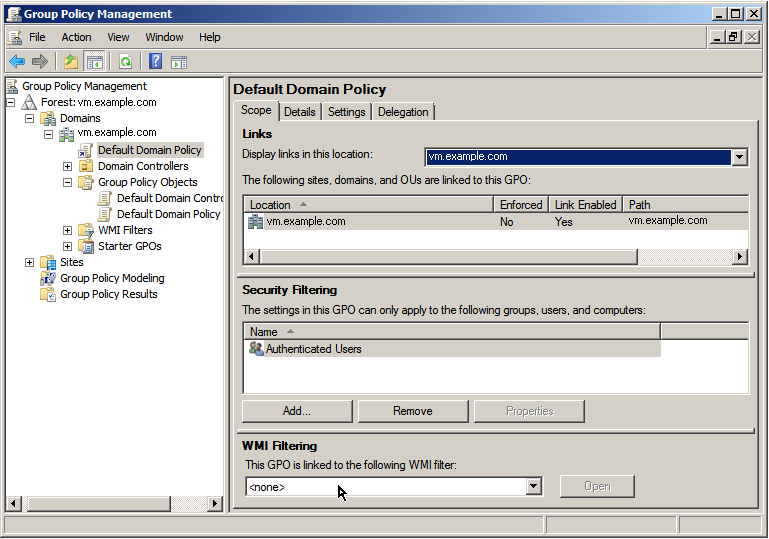Toggle the Show/Hide Action Pane icon
The image size is (769, 539).
tap(179, 62)
